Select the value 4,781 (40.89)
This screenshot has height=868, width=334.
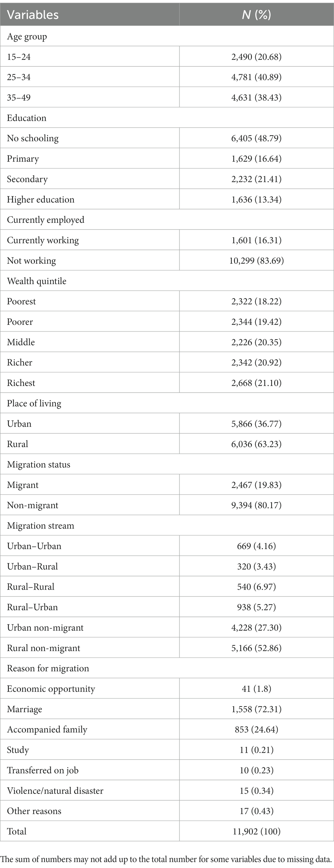click(257, 77)
